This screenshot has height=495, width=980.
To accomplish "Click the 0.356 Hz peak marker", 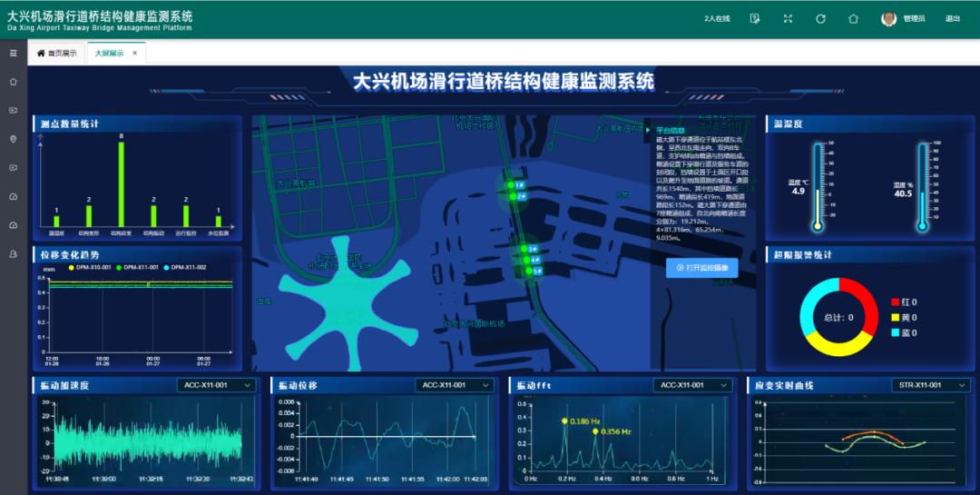I will click(595, 431).
